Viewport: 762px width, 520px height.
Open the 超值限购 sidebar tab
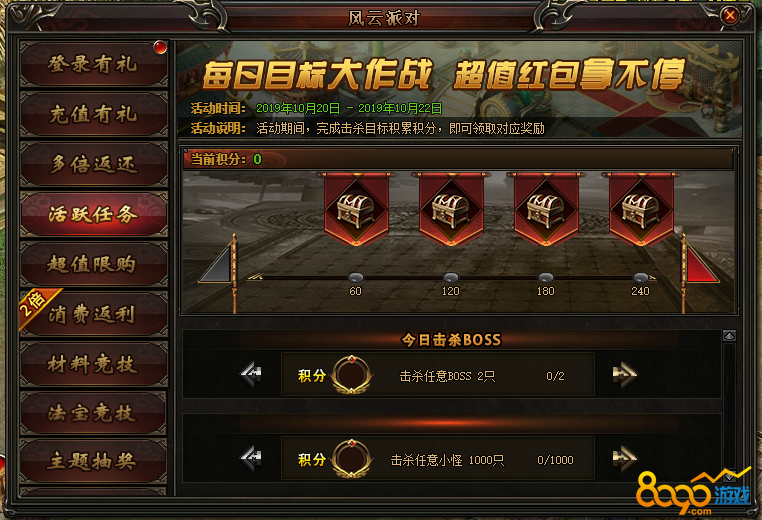pos(94,264)
